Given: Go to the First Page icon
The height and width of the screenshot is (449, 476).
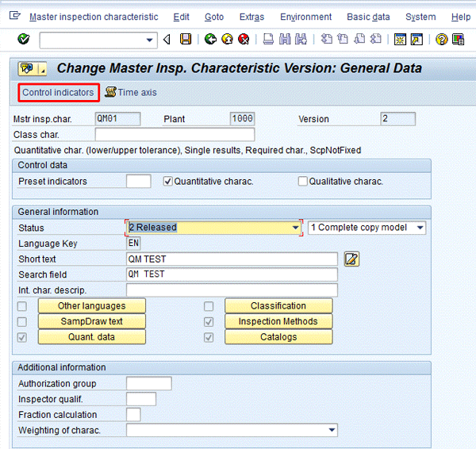Looking at the screenshot, I should [x=326, y=39].
